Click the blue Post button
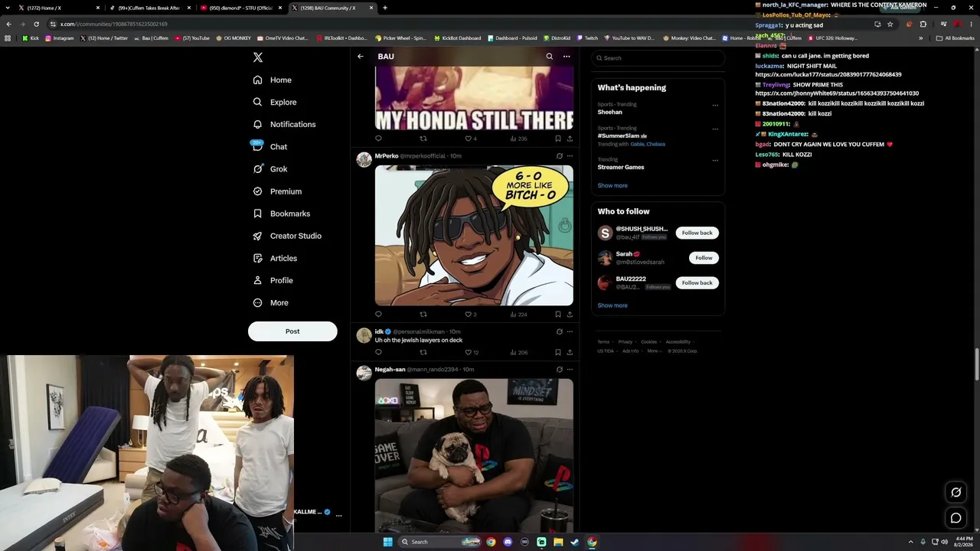 (x=292, y=331)
